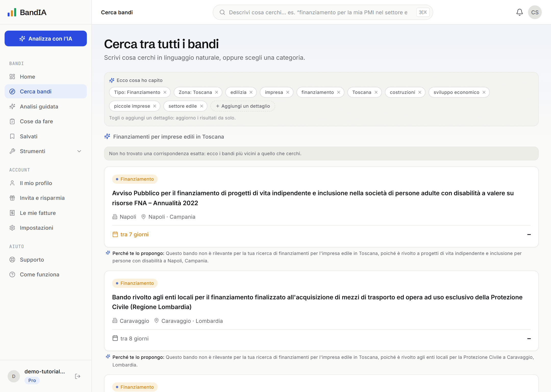Viewport: 551px width, 392px height.
Task: Select Cerca bandi in sidebar
Action: (46, 91)
